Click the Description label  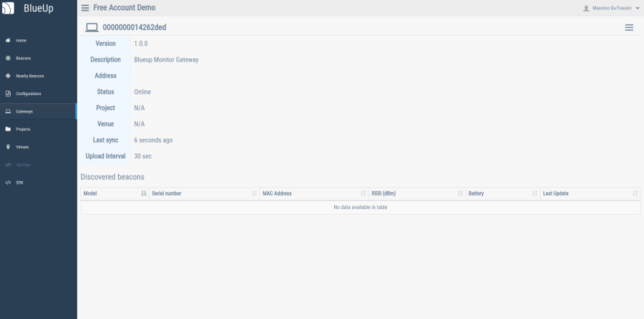pyautogui.click(x=106, y=59)
